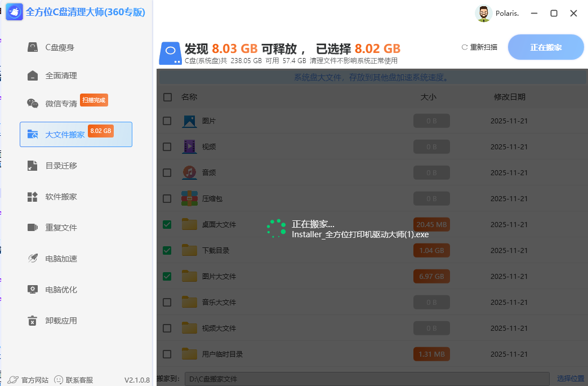Viewport: 588px width, 386px height.
Task: Click the 6.97 GB size bar
Action: pyautogui.click(x=431, y=276)
